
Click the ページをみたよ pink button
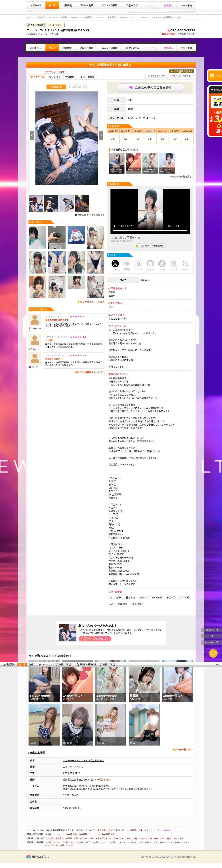pos(95,639)
